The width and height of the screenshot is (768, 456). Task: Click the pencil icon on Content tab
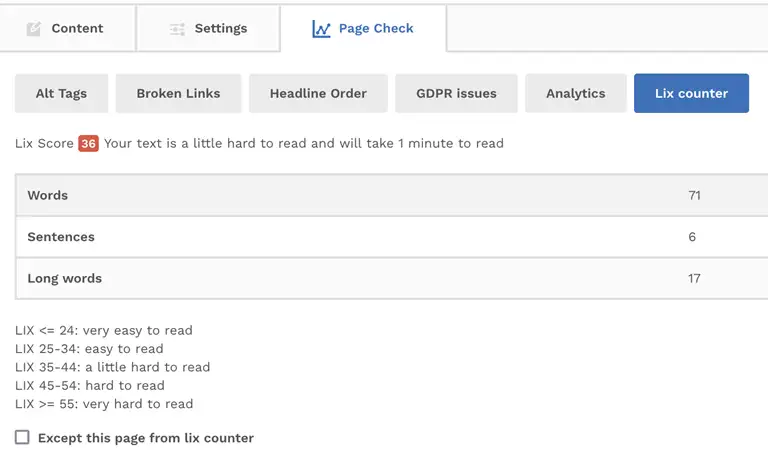coord(34,29)
